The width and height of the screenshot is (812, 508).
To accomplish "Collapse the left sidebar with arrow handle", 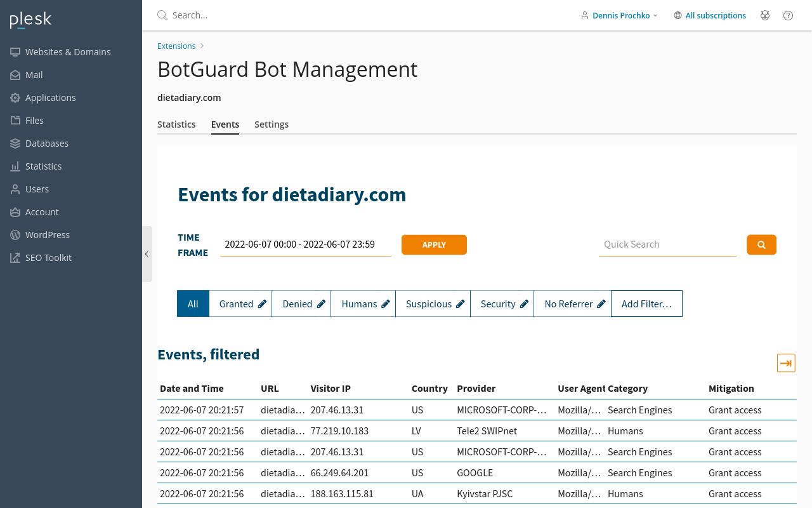I will click(x=147, y=254).
